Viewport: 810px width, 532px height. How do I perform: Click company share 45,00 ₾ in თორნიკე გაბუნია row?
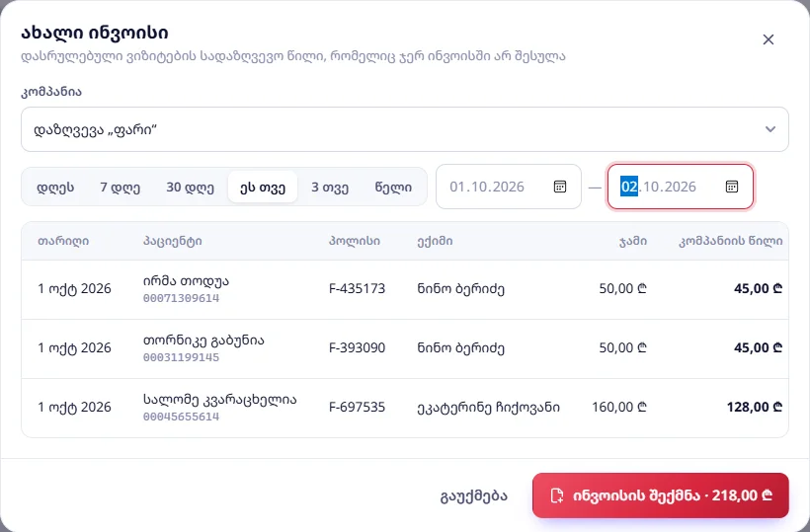(758, 347)
